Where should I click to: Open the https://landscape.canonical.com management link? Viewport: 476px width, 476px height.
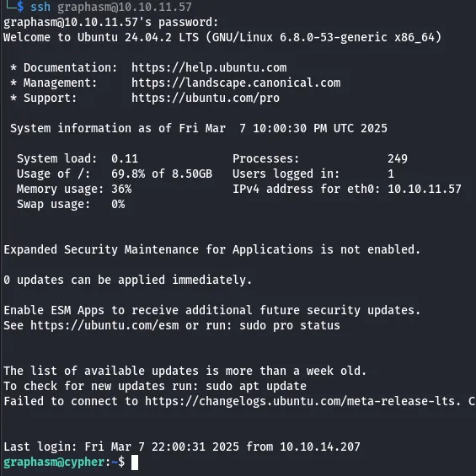pos(236,83)
